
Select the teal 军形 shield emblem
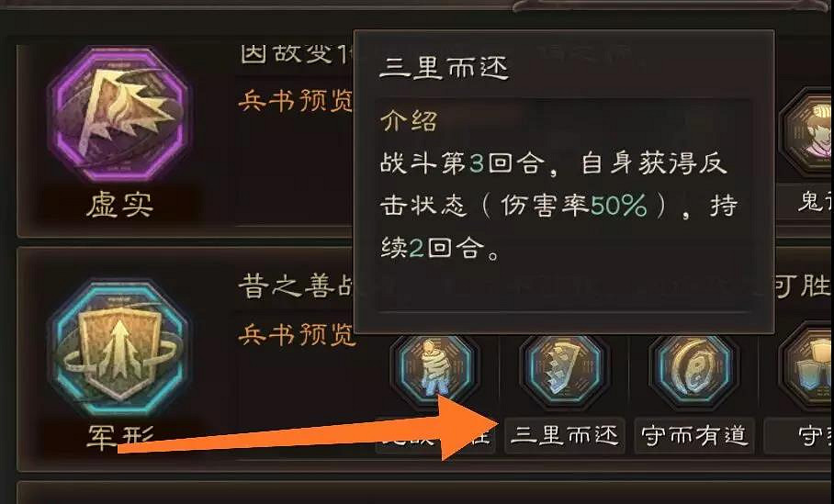[118, 349]
